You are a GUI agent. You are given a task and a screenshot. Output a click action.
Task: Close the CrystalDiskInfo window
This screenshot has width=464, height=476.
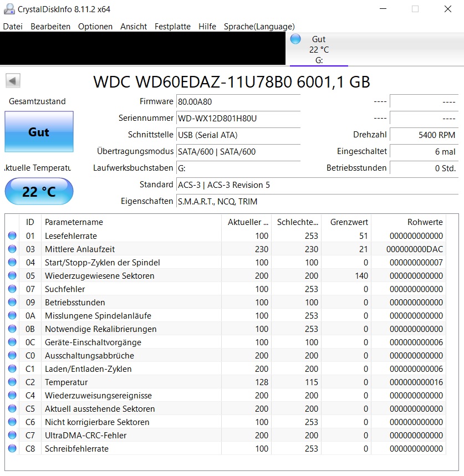pyautogui.click(x=447, y=9)
